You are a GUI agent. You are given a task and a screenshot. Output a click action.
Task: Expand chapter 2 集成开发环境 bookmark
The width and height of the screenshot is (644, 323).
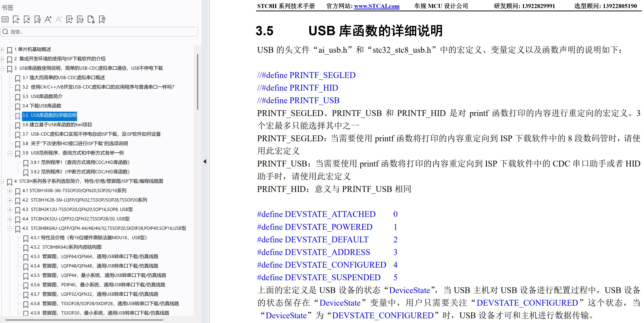click(2, 59)
